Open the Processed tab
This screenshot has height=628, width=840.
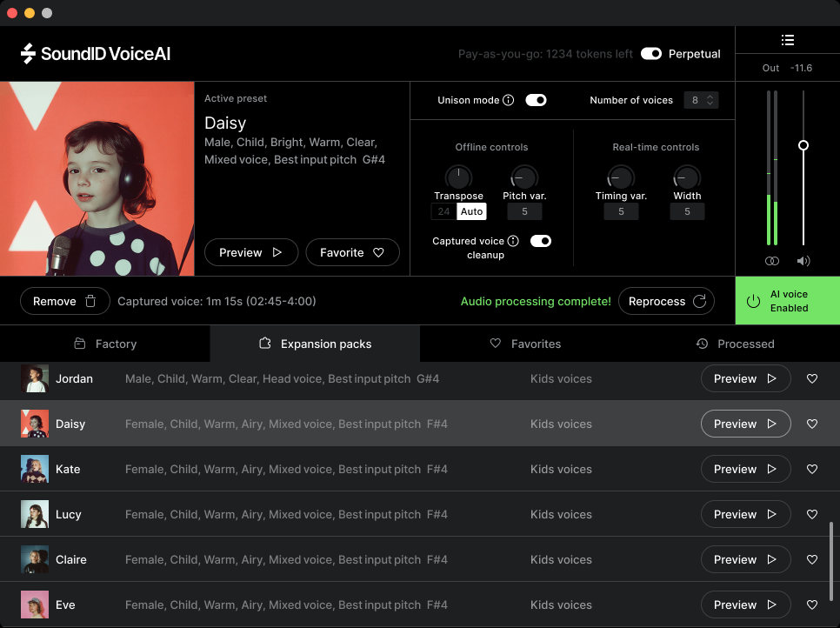735,344
